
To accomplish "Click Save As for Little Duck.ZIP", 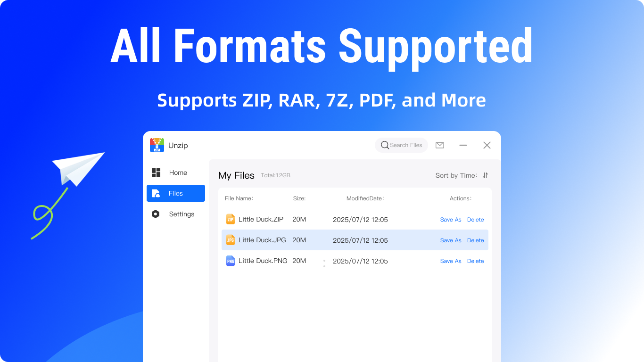I will click(x=451, y=220).
